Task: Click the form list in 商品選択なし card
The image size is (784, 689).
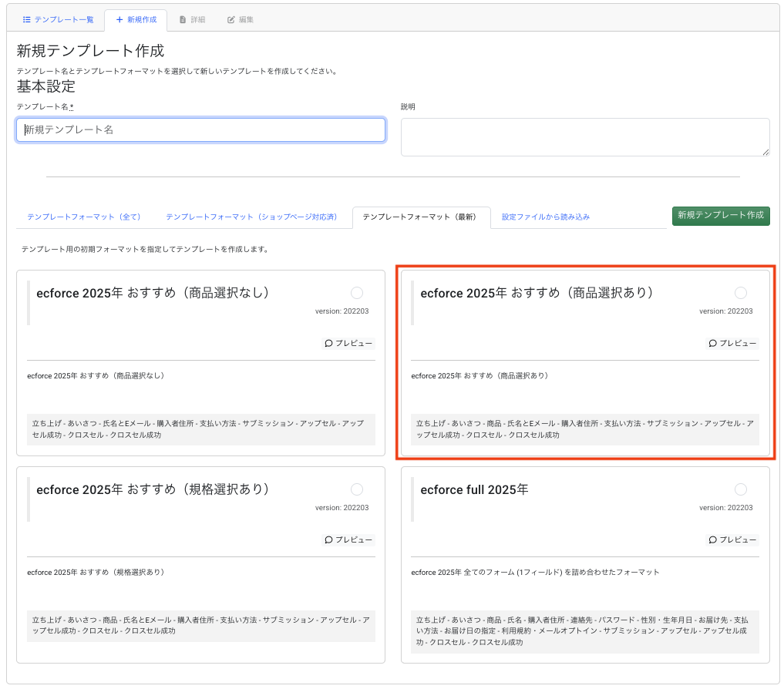Action: pyautogui.click(x=201, y=429)
